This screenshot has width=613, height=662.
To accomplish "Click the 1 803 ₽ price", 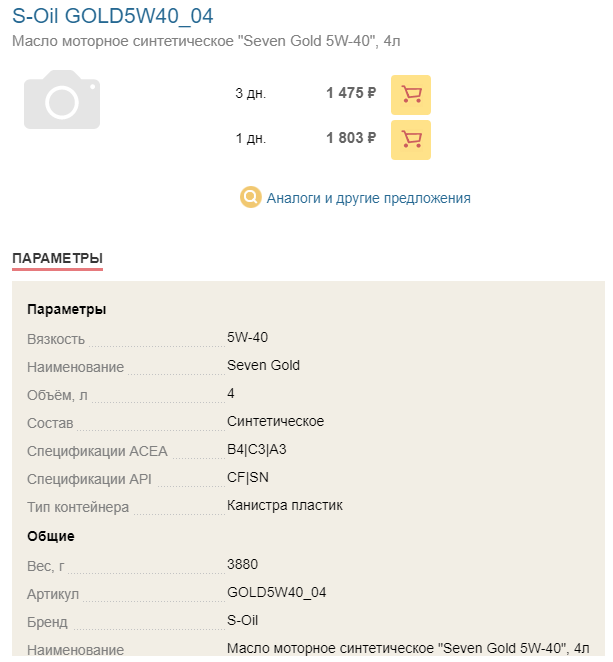I will click(351, 138).
